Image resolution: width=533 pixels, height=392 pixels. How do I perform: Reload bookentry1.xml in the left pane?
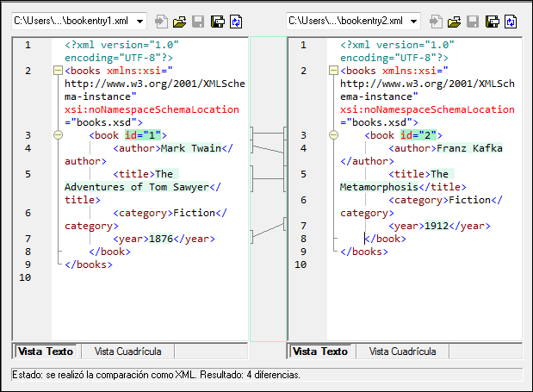coord(235,20)
